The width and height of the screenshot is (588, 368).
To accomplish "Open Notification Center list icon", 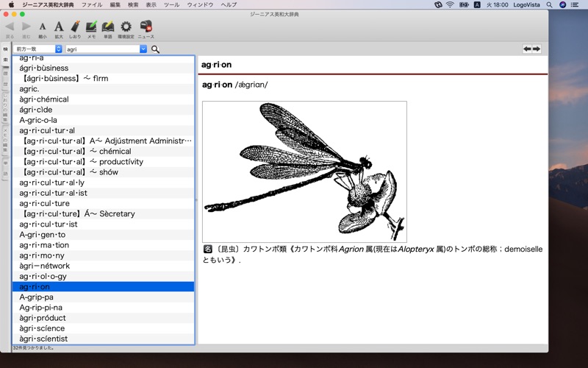I will point(575,4).
